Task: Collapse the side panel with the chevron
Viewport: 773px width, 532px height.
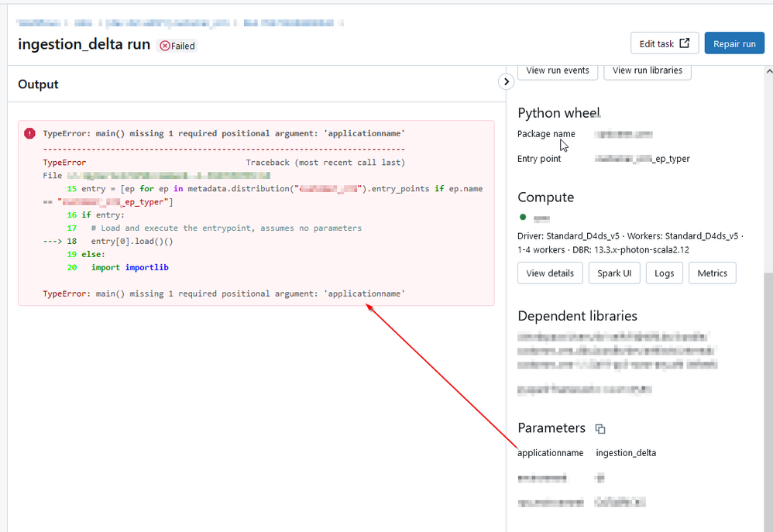Action: coord(505,81)
